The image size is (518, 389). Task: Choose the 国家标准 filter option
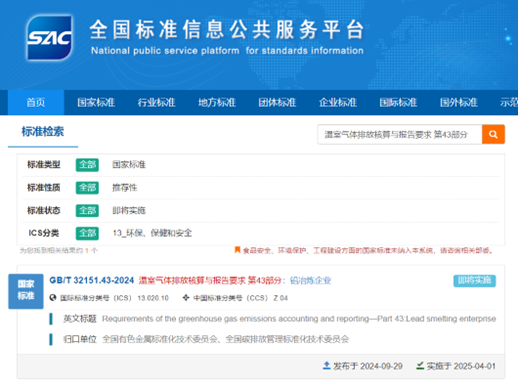[129, 165]
